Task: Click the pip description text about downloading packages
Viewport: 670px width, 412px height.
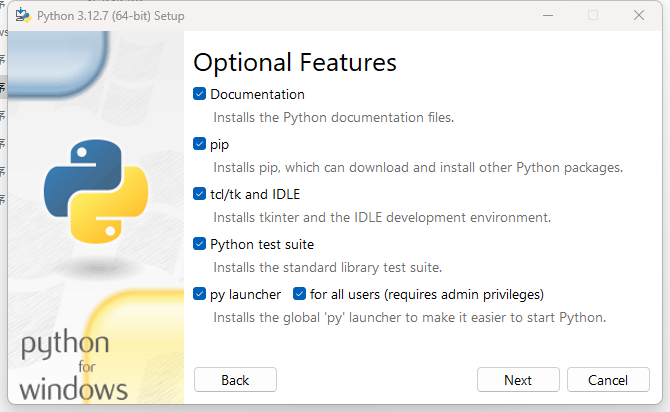Action: click(x=418, y=167)
